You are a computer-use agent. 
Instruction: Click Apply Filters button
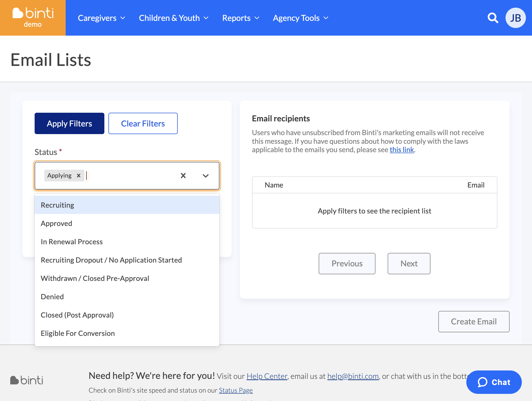coord(69,123)
